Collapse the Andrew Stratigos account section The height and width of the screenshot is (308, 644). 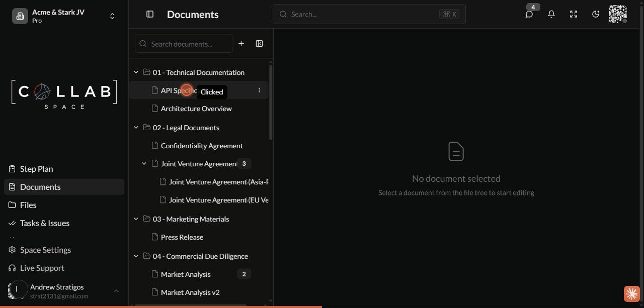tap(116, 291)
